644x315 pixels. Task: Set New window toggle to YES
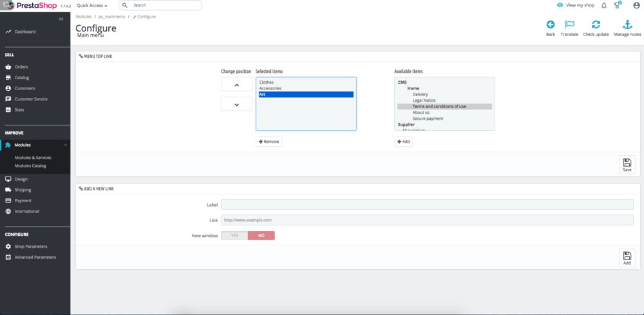234,236
